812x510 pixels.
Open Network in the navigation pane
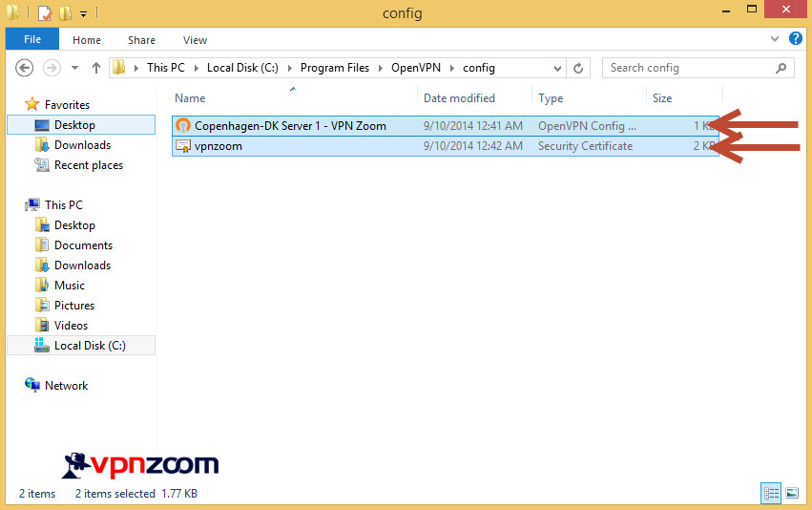(66, 386)
